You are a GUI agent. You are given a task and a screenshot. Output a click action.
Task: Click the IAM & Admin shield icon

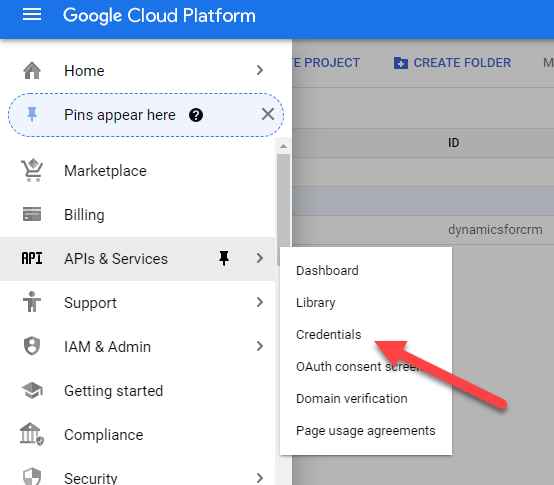(32, 346)
